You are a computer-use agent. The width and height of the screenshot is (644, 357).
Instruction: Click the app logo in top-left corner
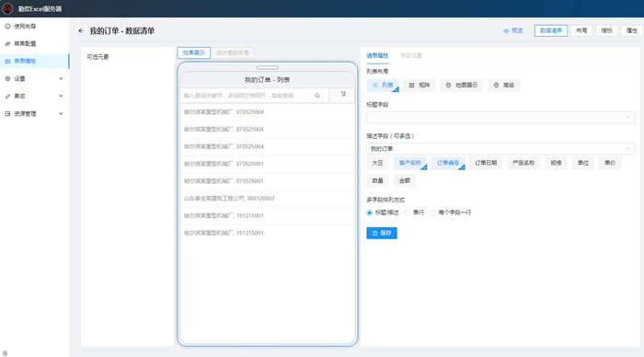pos(7,8)
